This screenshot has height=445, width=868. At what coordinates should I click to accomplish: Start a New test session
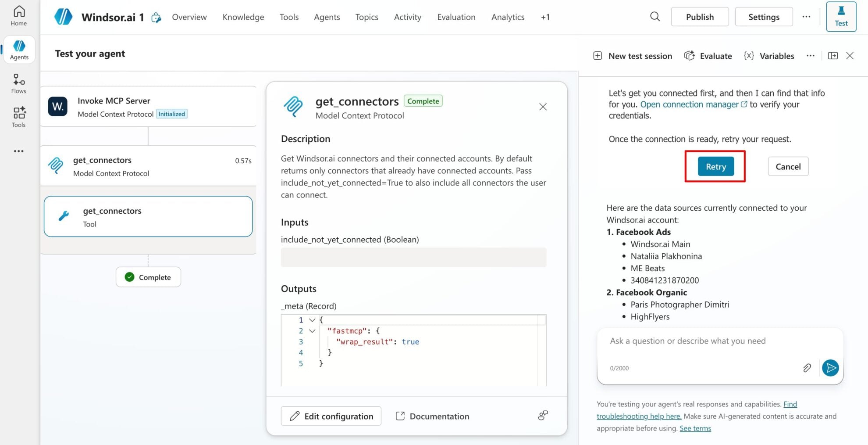(632, 56)
